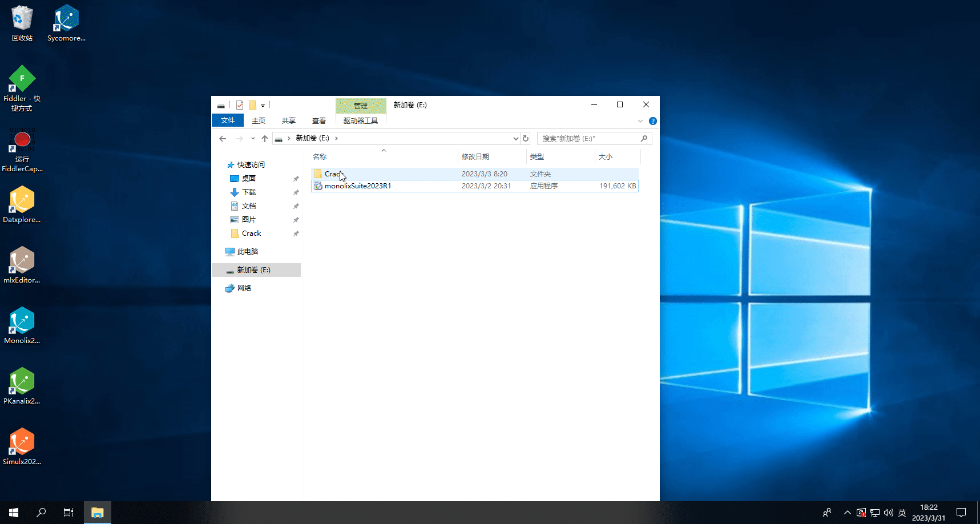Select the Simulx desktop icon
The height and width of the screenshot is (524, 980).
tap(22, 446)
